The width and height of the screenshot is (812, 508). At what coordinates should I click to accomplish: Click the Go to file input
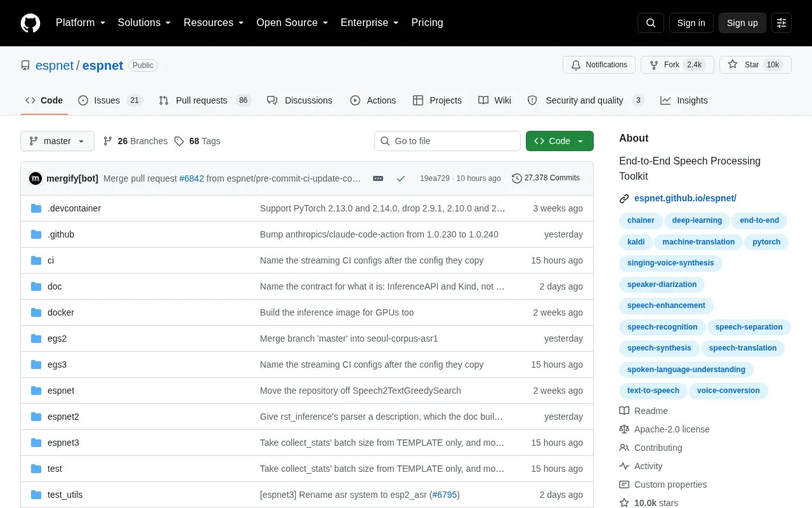pyautogui.click(x=447, y=141)
